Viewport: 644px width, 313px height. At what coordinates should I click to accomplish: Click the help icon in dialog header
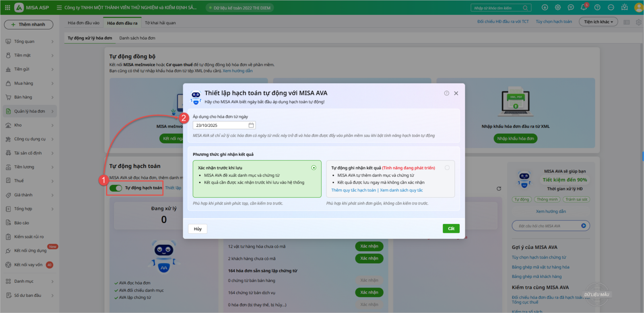446,93
